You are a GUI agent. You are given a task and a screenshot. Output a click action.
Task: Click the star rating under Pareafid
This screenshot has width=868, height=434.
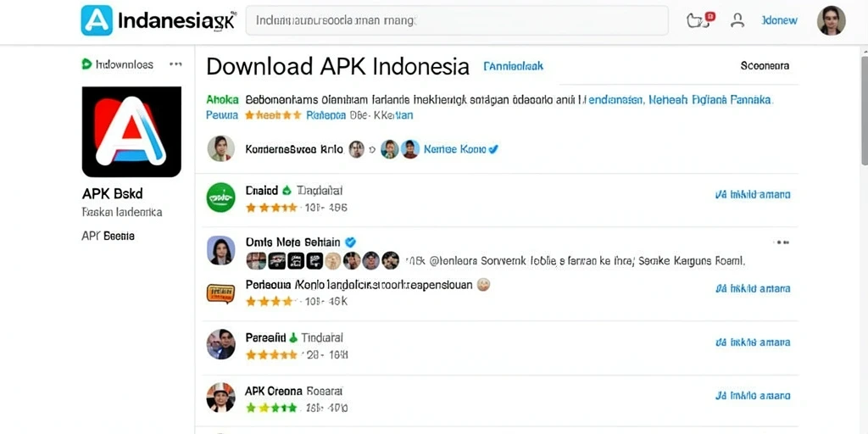pyautogui.click(x=271, y=354)
